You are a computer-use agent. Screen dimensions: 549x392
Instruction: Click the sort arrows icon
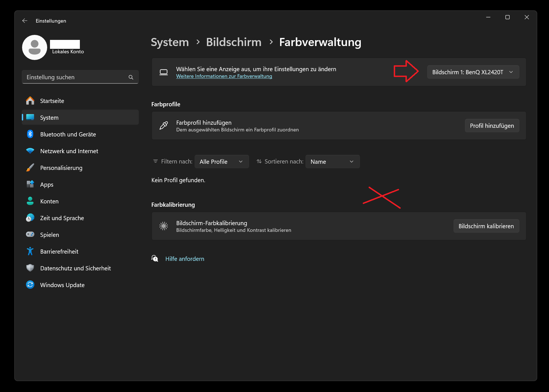click(259, 161)
